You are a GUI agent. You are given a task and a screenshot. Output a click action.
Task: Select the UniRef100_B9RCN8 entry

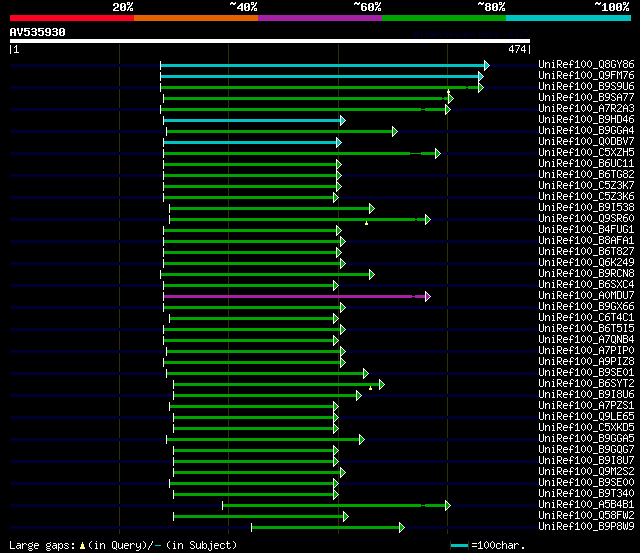coord(586,274)
